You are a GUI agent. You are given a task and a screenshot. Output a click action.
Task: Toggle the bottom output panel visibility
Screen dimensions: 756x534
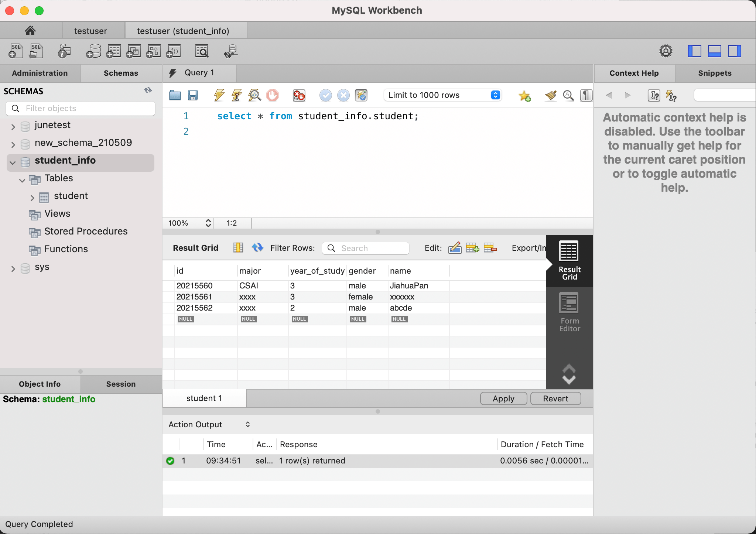714,51
